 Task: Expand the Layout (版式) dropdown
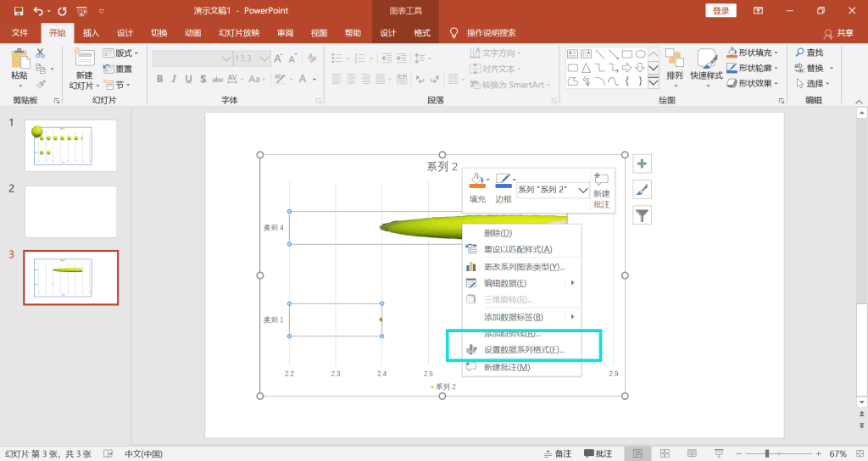click(120, 53)
